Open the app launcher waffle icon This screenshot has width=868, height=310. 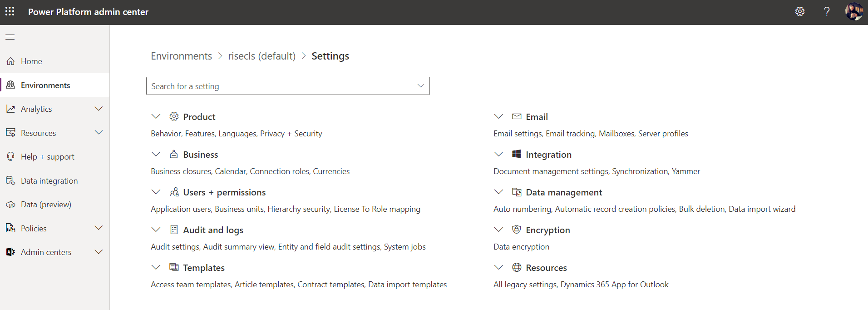tap(10, 11)
